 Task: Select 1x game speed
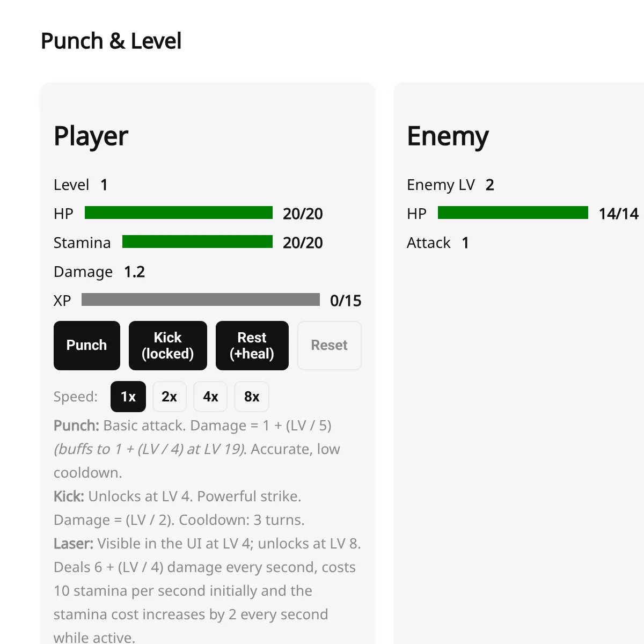tap(128, 397)
